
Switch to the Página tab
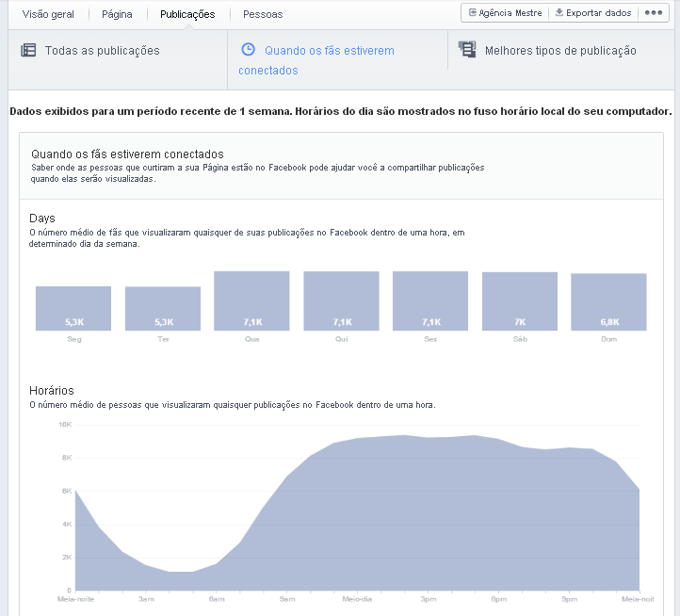point(117,14)
